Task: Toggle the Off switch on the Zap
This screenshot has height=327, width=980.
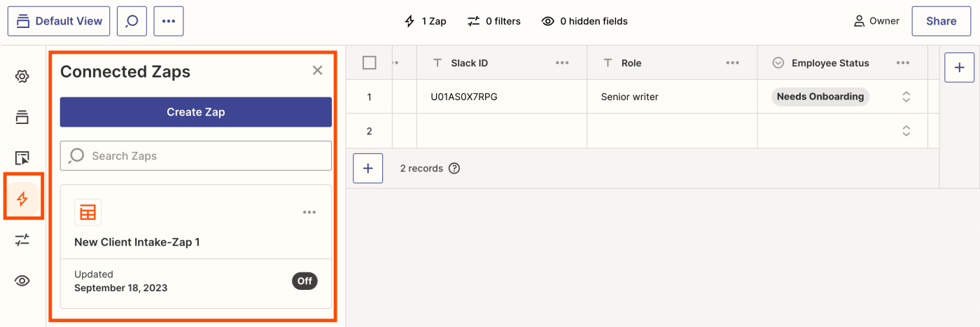Action: point(304,281)
